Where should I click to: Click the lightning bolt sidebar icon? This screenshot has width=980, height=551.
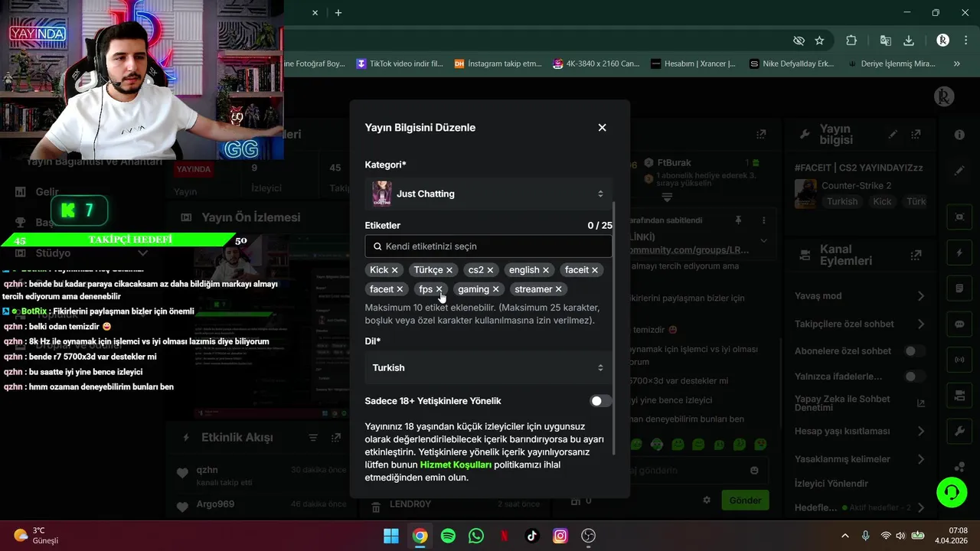click(x=959, y=253)
